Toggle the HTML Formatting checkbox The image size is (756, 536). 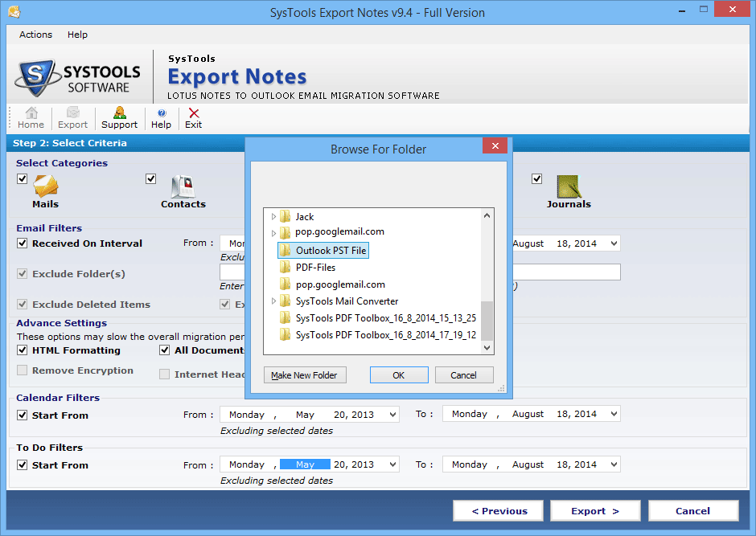click(23, 350)
